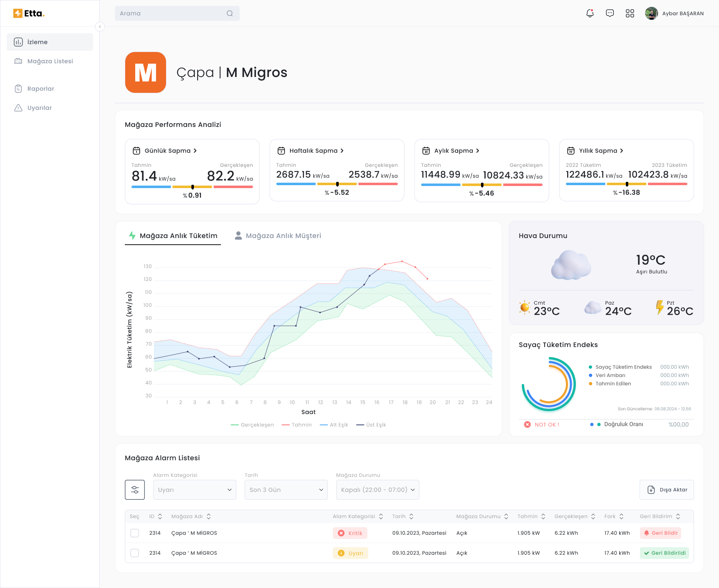This screenshot has height=588, width=719.
Task: Collapse the sidebar with the arrow icon
Action: [x=100, y=27]
